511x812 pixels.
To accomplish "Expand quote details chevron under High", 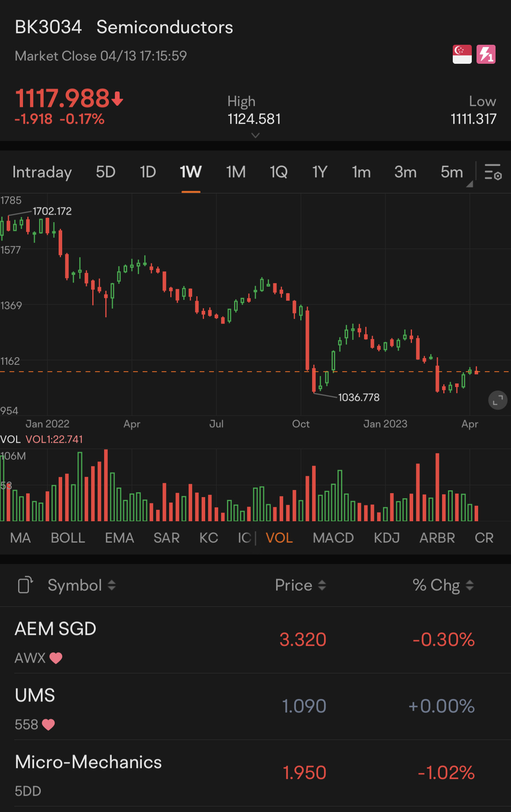I will (x=255, y=135).
